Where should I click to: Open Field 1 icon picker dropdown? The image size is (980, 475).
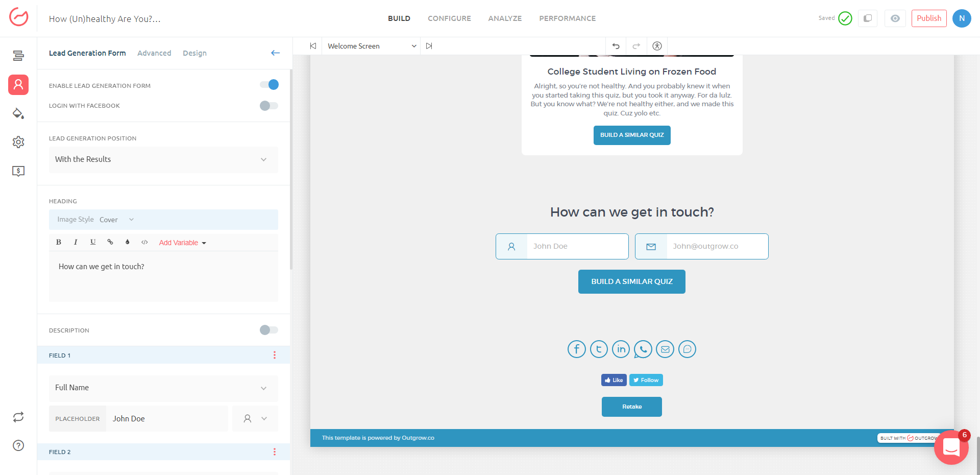(x=255, y=419)
